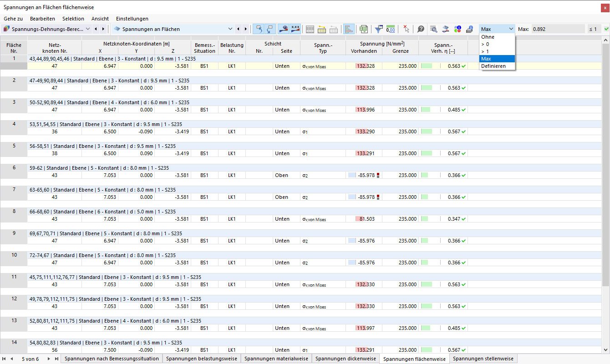Click the x.xx values display icon
The width and height of the screenshot is (610, 364).
coord(295,29)
